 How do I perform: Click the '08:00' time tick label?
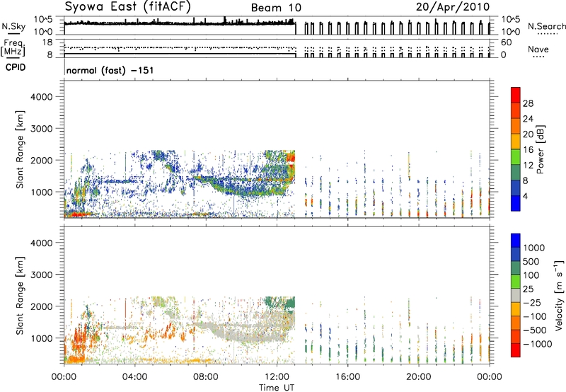(206, 377)
